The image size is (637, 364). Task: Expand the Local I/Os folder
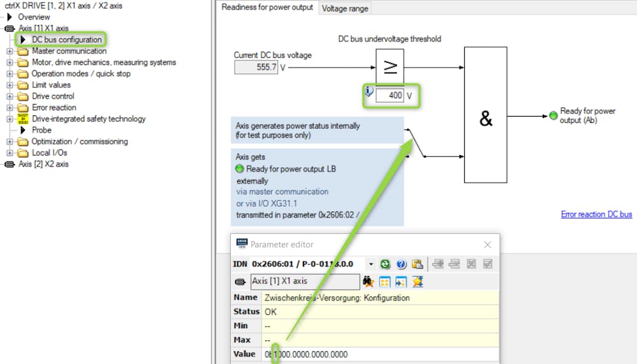tap(10, 153)
